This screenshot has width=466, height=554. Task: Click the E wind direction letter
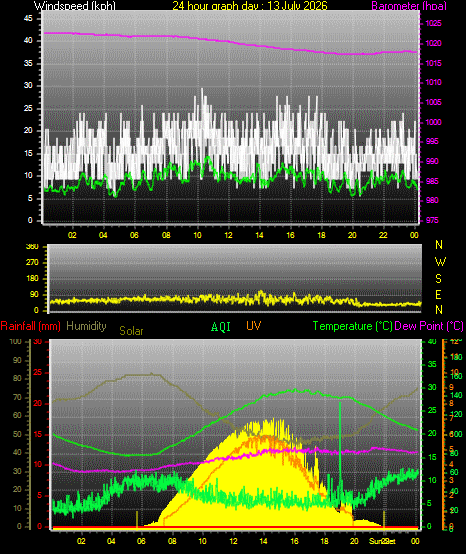tap(438, 294)
